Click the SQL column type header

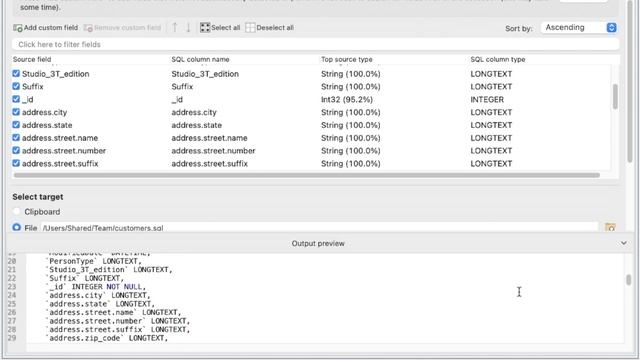point(498,59)
